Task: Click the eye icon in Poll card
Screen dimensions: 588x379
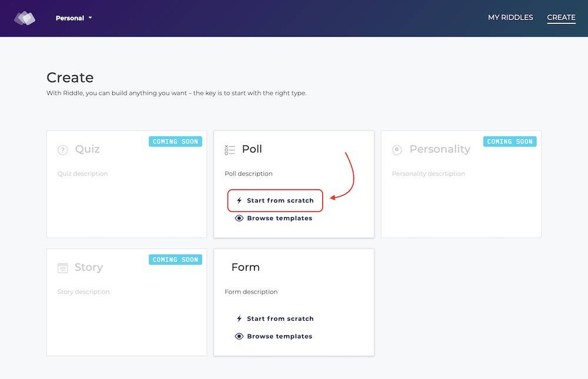Action: 239,218
